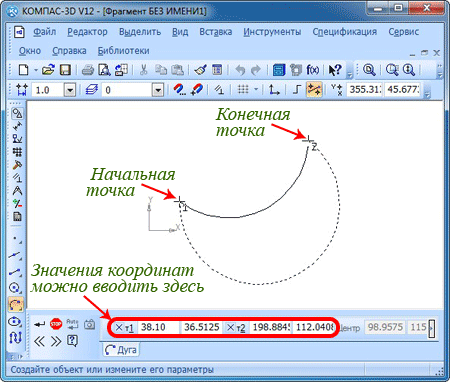Open the Инструменты menu
Viewport: 450px width, 382px height.
coord(272,32)
